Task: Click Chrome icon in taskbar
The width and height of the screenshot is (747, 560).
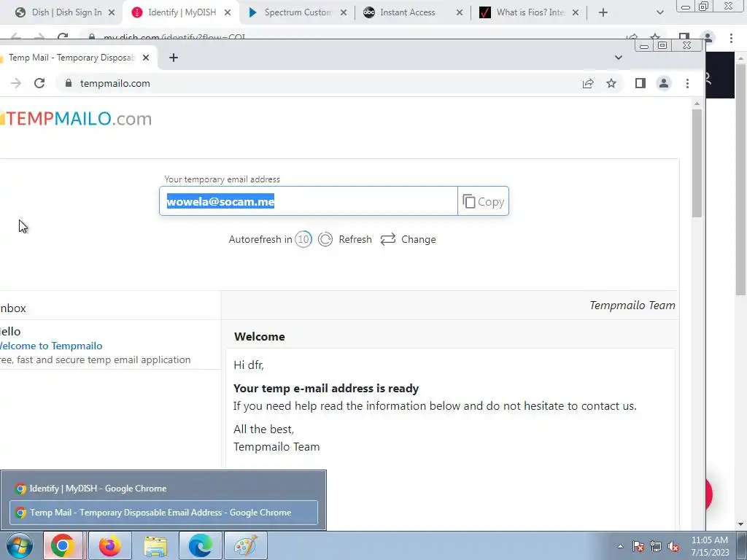Action: (63, 545)
